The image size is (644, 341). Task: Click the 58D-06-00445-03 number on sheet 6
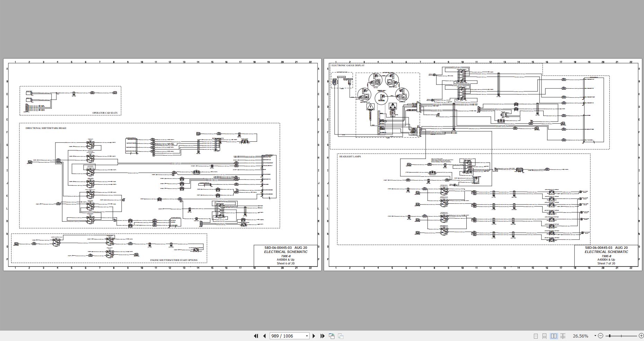click(278, 248)
